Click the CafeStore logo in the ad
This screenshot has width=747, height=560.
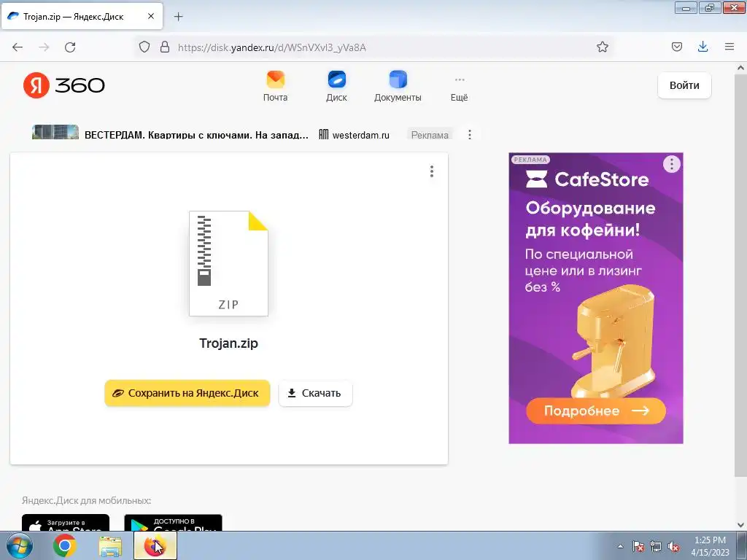587,179
